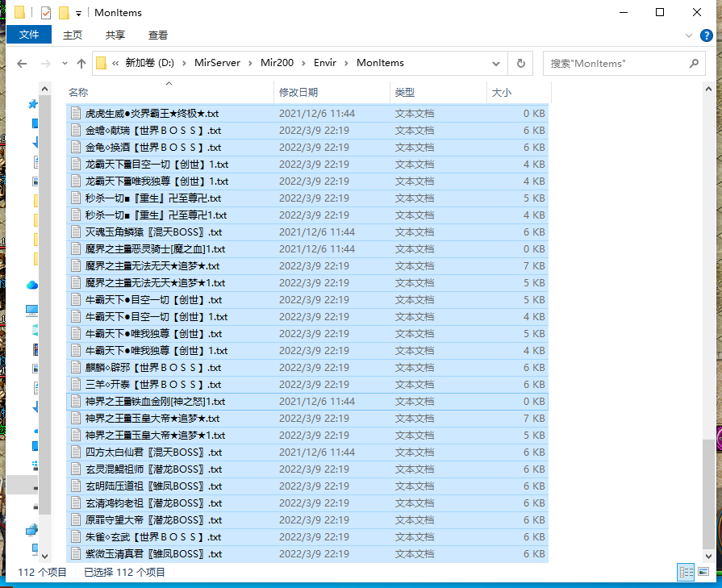
Task: Click the Network icon in navigation pane
Action: pyautogui.click(x=31, y=531)
